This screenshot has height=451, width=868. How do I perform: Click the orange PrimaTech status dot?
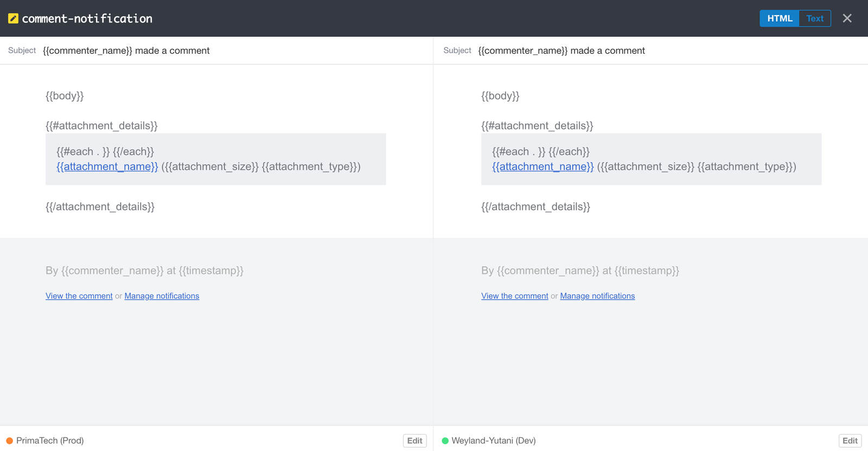pyautogui.click(x=9, y=441)
